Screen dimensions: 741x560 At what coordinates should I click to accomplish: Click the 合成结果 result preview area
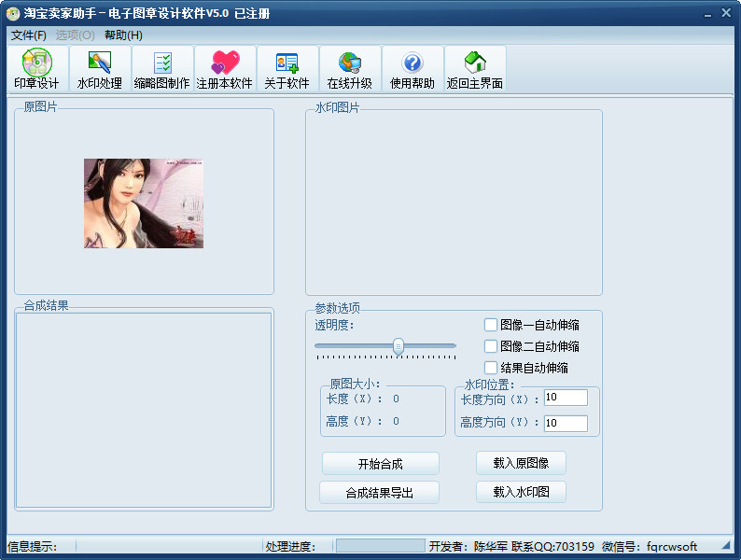pos(144,410)
